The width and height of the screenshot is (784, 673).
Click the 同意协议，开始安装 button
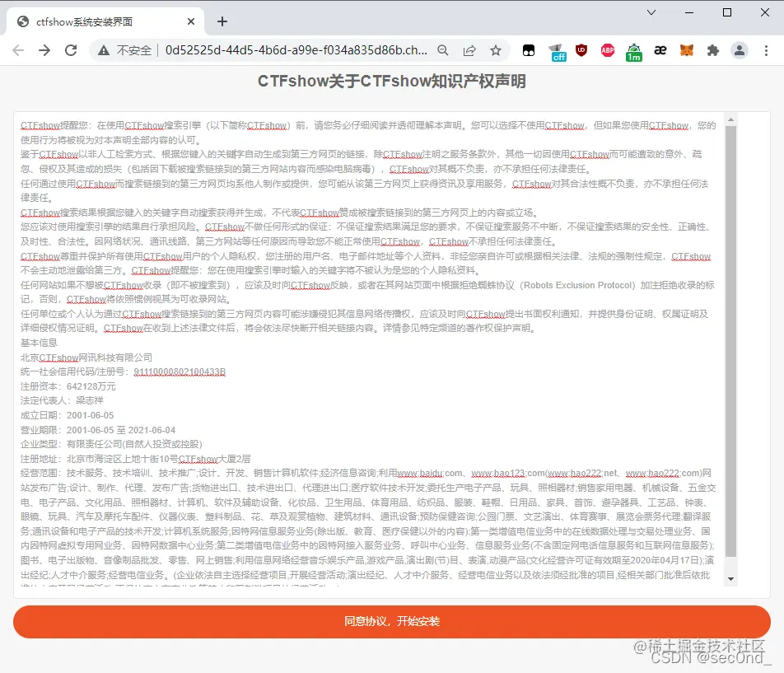coord(392,623)
